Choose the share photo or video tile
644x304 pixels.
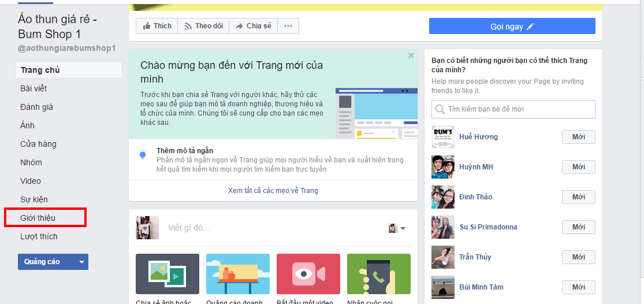point(167,274)
